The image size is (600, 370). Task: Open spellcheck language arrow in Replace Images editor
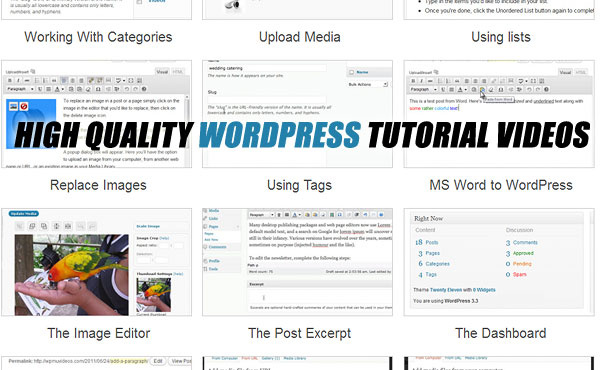tap(124, 81)
